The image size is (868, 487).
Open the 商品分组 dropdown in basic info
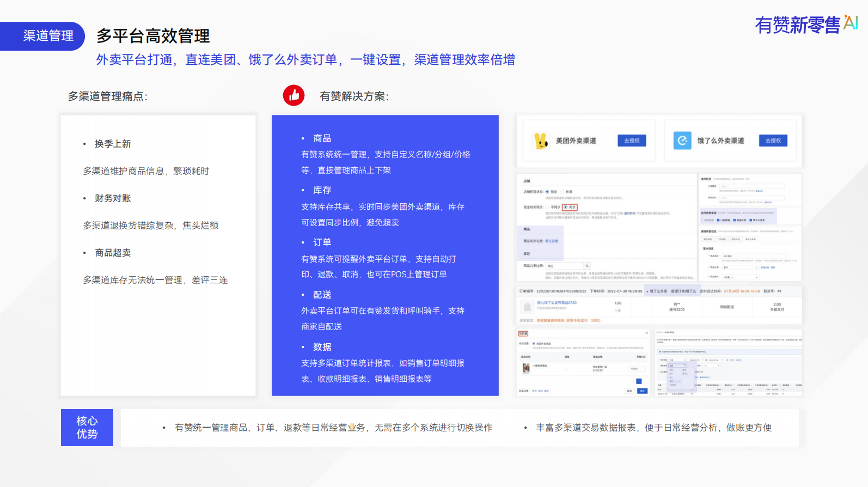740,267
